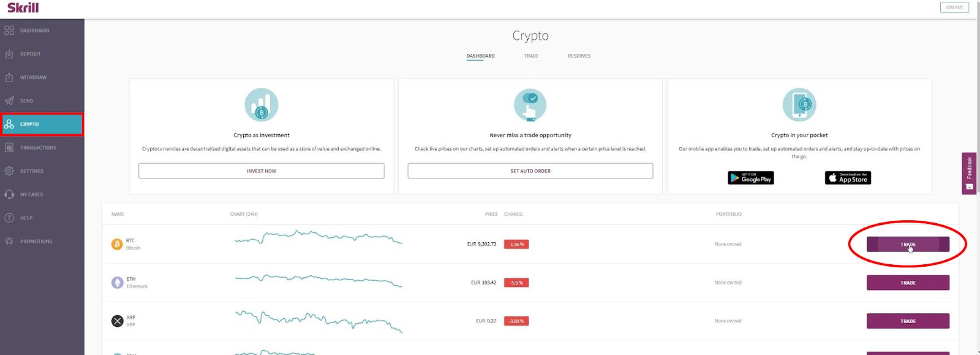Click the -5.9% change badge
980x355 pixels.
point(516,283)
